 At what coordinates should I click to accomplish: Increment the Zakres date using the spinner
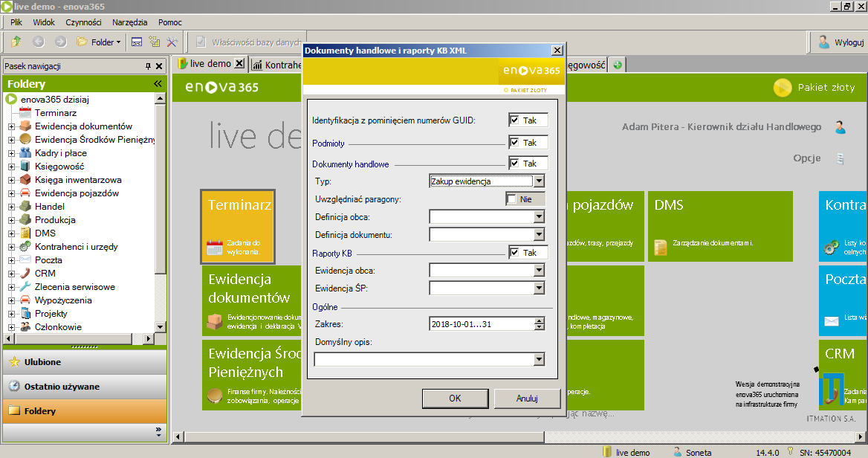click(x=540, y=320)
